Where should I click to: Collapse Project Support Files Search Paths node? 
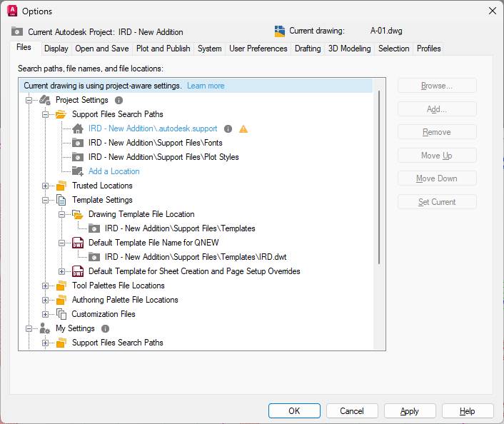(x=45, y=114)
